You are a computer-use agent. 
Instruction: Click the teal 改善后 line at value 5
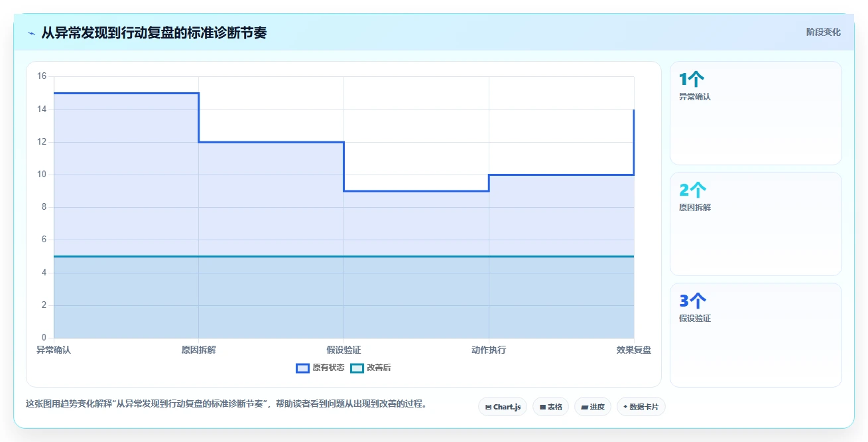343,256
